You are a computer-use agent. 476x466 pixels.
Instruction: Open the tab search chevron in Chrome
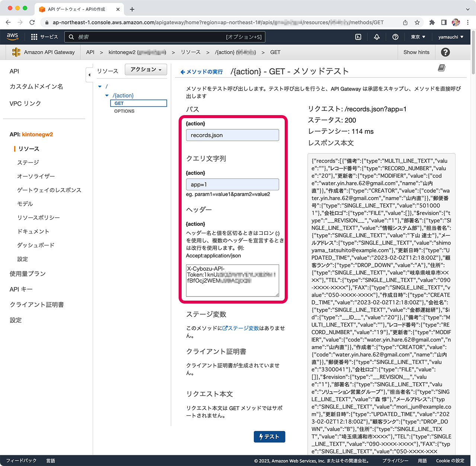pyautogui.click(x=468, y=9)
